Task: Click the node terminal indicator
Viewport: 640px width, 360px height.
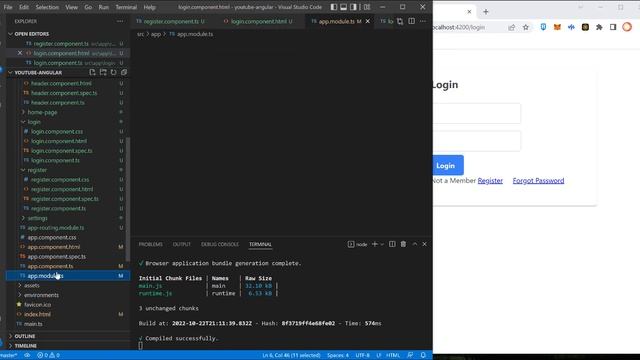Action: pyautogui.click(x=358, y=244)
